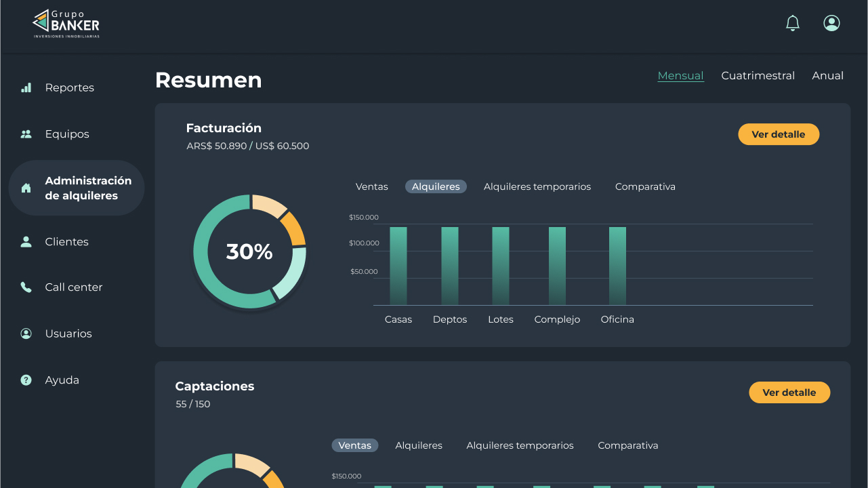Open the user profile avatar icon
Image resolution: width=868 pixels, height=488 pixels.
click(x=831, y=23)
